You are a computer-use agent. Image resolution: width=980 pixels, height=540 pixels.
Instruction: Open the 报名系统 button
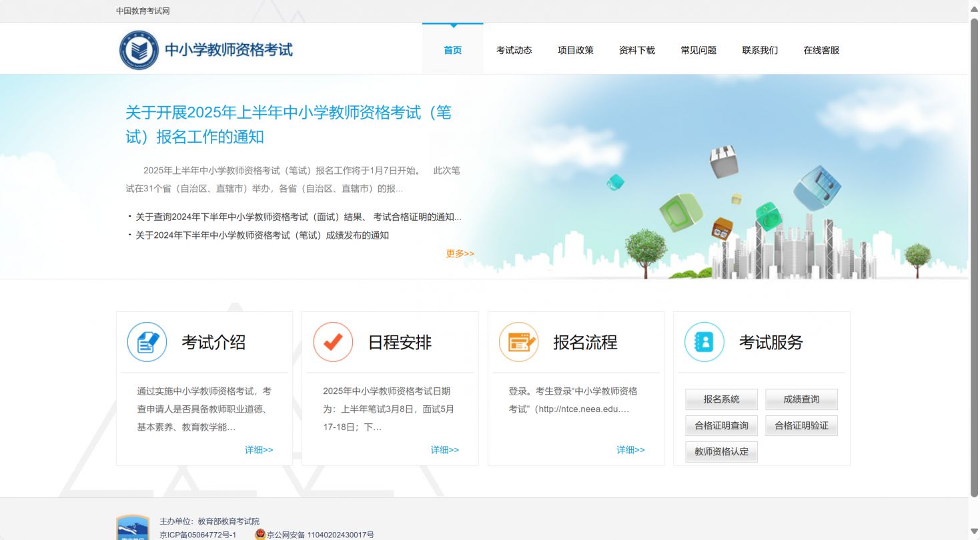pyautogui.click(x=722, y=399)
